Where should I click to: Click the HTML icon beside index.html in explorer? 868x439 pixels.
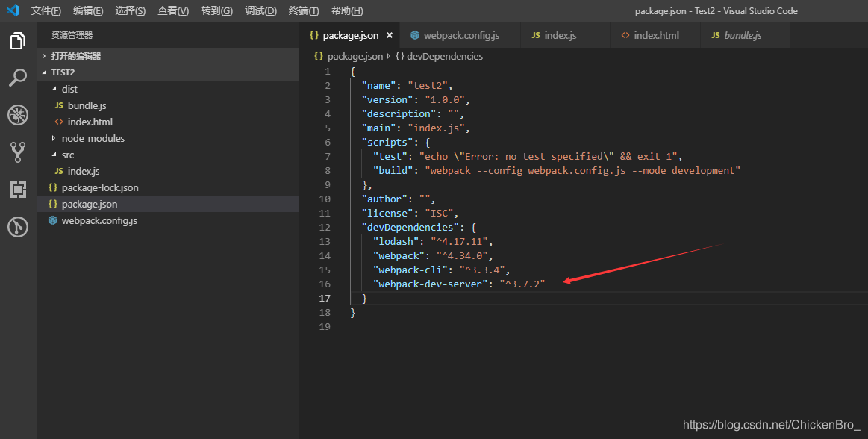point(59,122)
